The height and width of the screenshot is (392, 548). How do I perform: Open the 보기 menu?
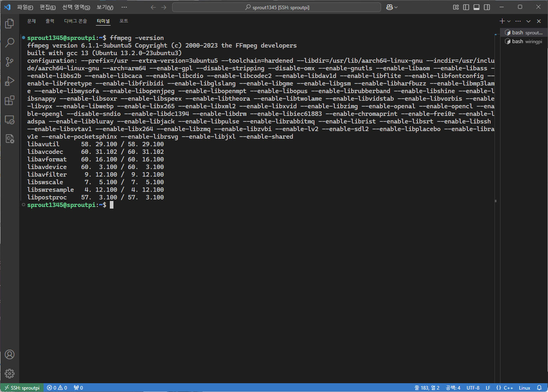pyautogui.click(x=105, y=7)
